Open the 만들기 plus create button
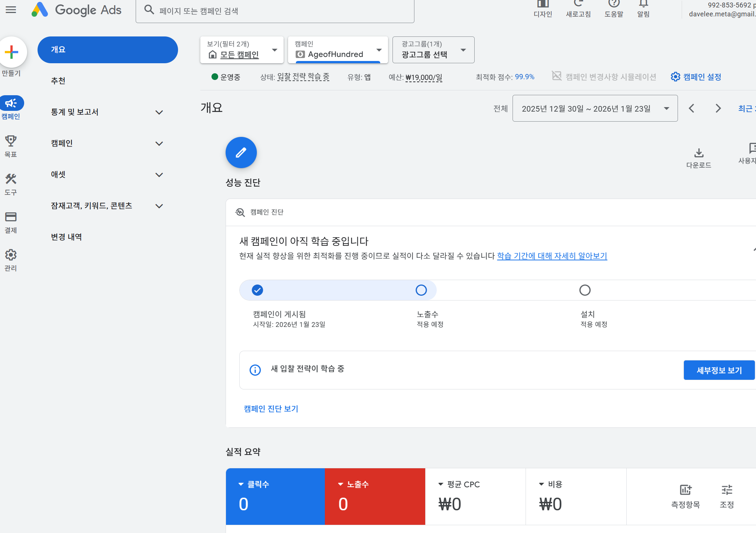 (x=12, y=52)
